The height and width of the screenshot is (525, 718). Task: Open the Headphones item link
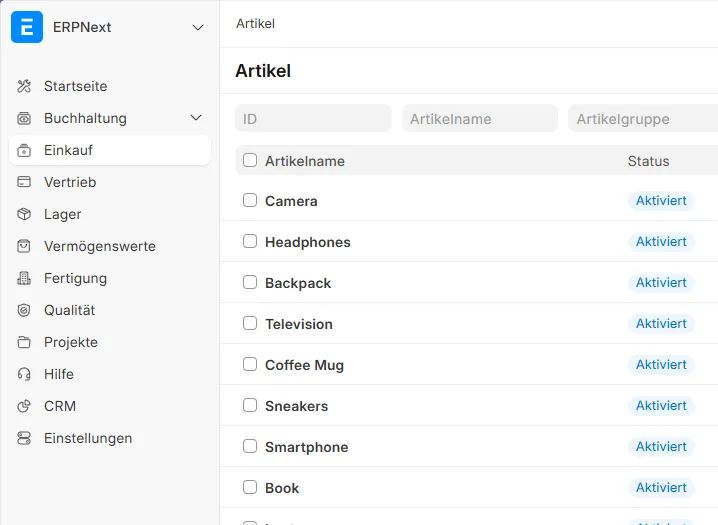click(x=307, y=242)
